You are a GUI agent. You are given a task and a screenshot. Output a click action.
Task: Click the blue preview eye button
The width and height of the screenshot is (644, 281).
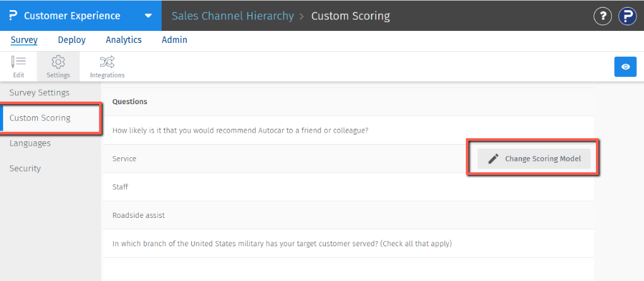click(626, 66)
